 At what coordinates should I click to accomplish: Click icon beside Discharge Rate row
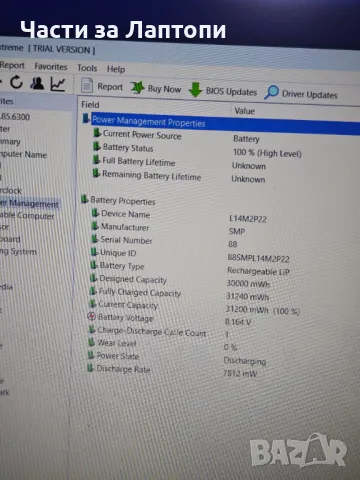(90, 368)
